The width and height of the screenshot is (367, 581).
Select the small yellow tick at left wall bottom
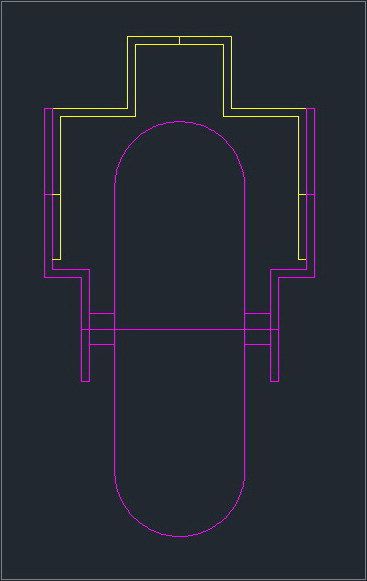(x=56, y=259)
